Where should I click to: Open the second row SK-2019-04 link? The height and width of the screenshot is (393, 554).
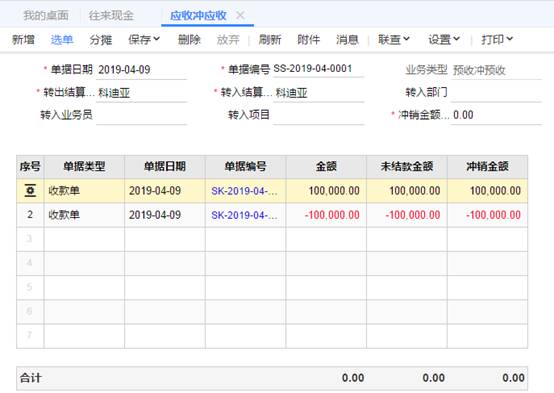coord(244,215)
